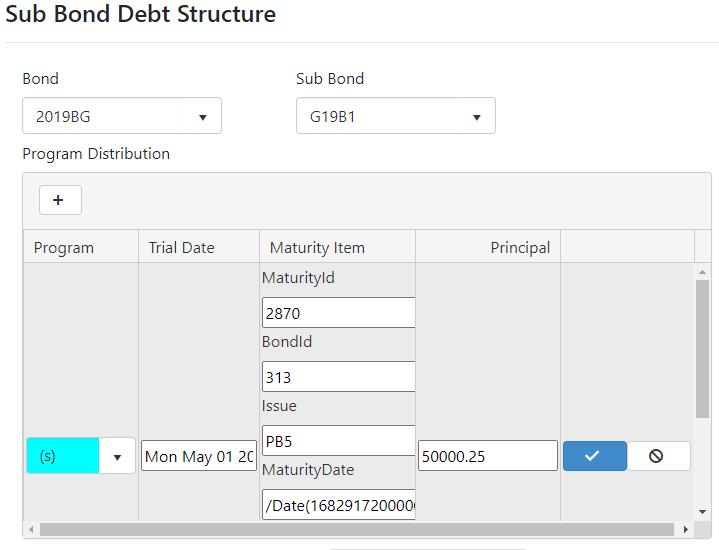Click the Program column header

coord(64,248)
